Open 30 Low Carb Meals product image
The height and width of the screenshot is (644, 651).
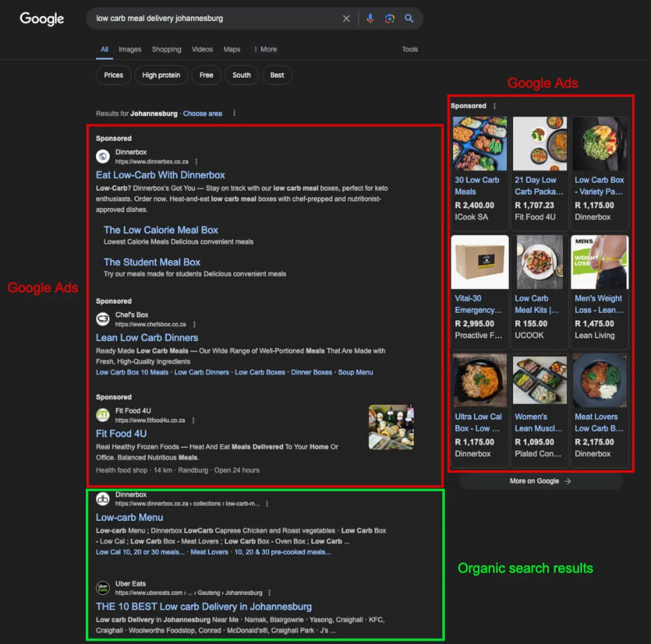(480, 144)
